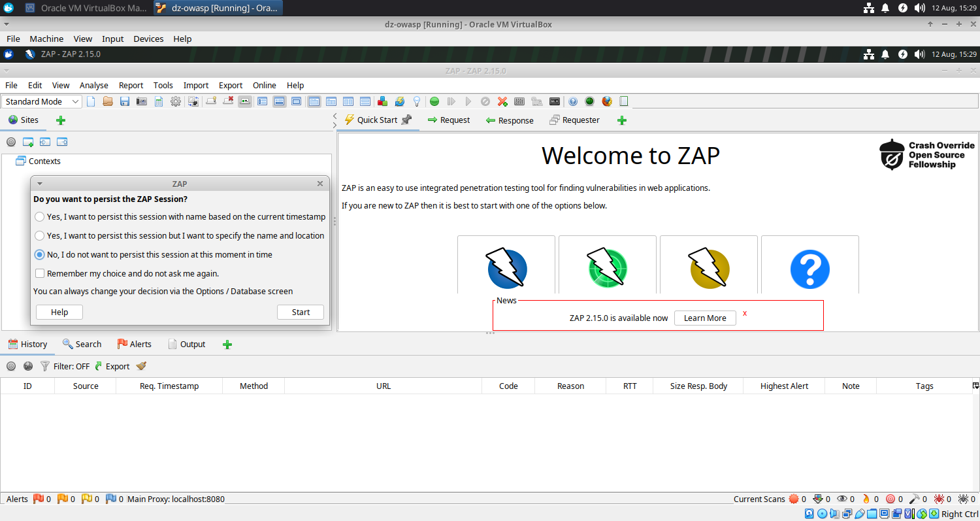Toggle the Expand Sites Tabs layout button
Screen dimensions: 980x521
coord(263,101)
